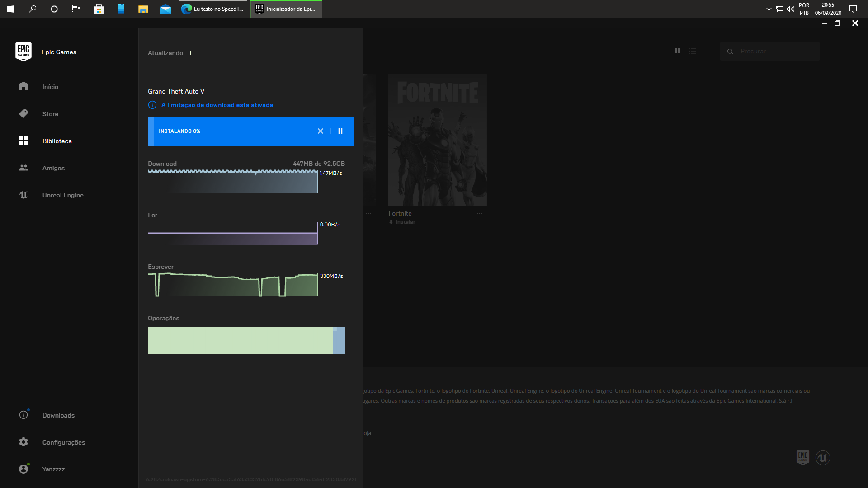
Task: Click the Ler read speed graph
Action: 233,233
